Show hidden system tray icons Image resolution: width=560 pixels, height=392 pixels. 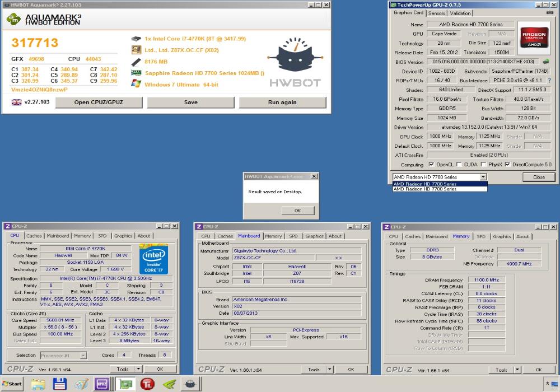548,383
